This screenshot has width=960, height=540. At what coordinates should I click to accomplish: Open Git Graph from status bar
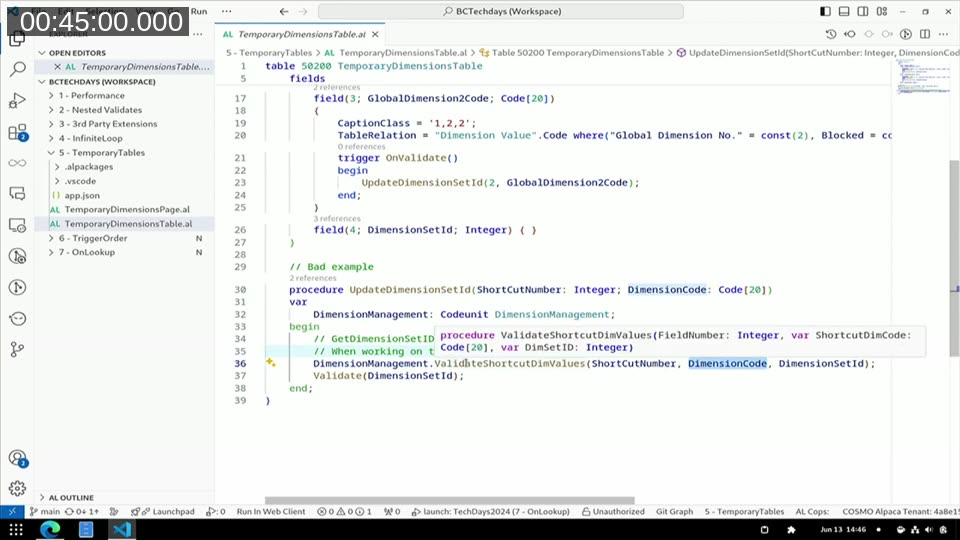pos(674,511)
